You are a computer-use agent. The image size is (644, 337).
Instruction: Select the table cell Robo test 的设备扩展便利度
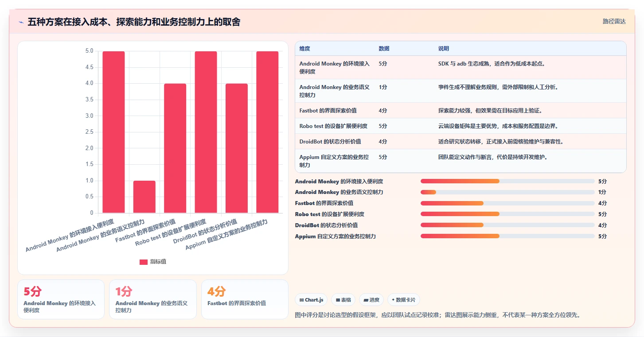click(x=335, y=126)
